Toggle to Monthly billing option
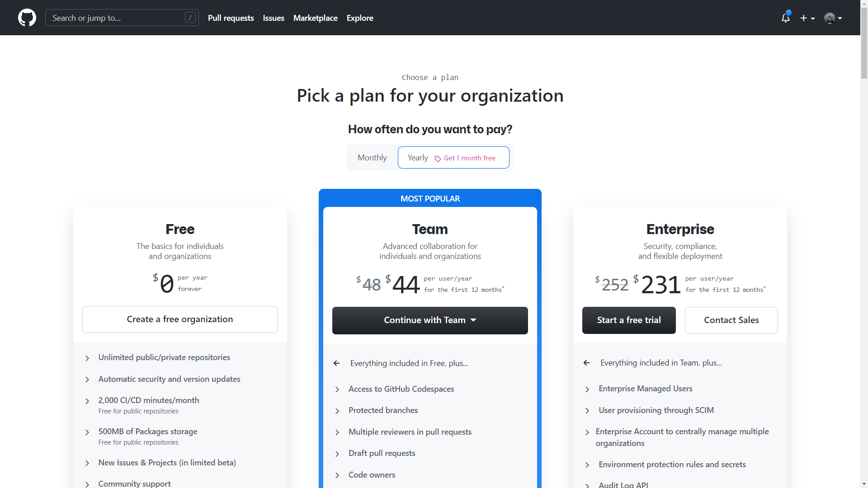The height and width of the screenshot is (488, 868). (372, 157)
